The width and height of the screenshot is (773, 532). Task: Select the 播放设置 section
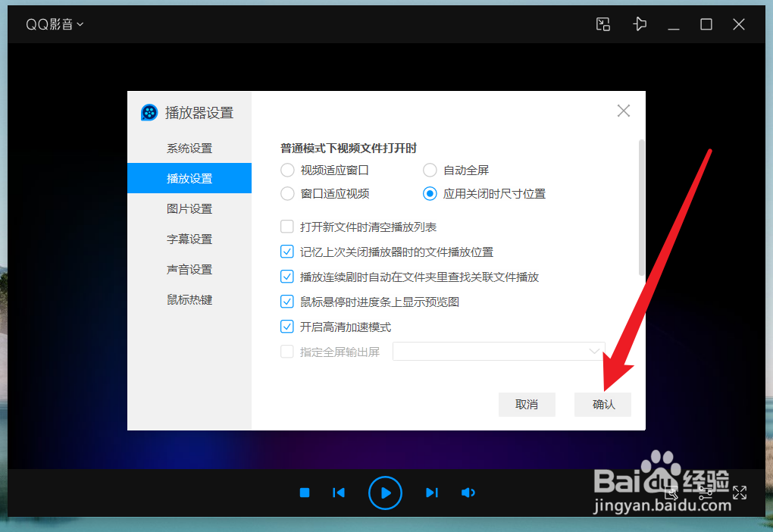coord(189,178)
